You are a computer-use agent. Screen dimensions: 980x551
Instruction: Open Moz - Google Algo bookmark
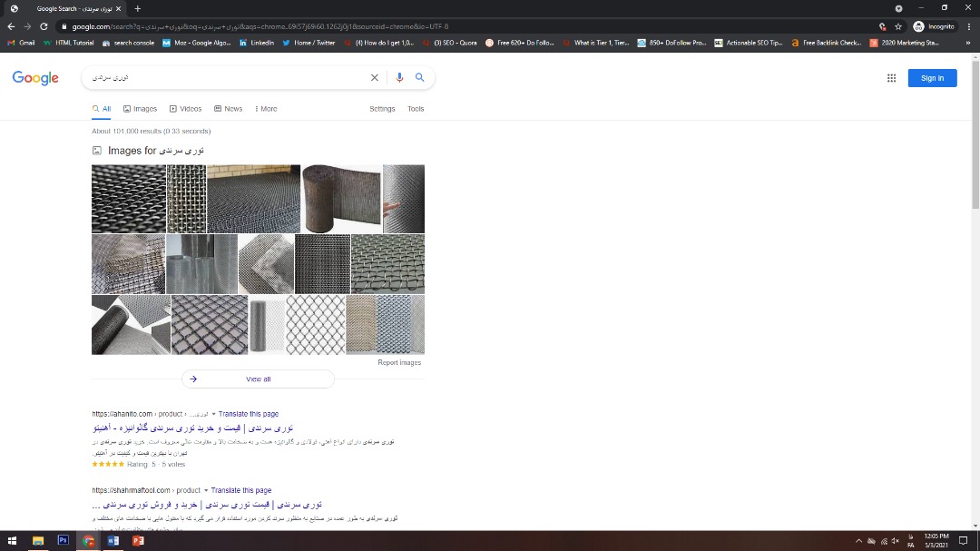196,43
